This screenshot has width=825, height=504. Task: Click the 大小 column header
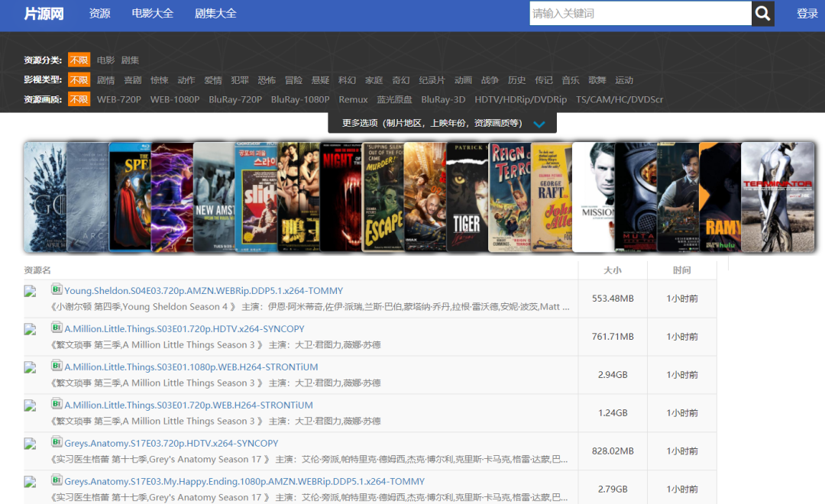pyautogui.click(x=613, y=270)
